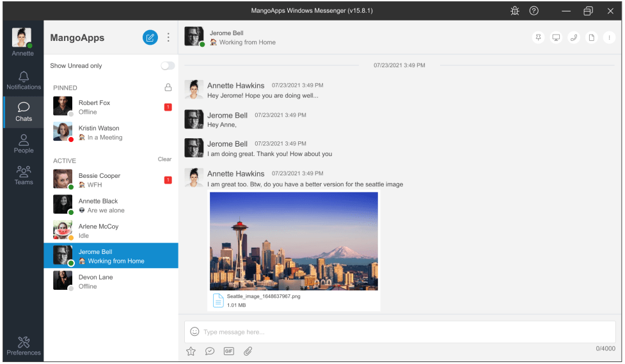Open Devon Lane chat
The width and height of the screenshot is (625, 364).
pos(111,281)
